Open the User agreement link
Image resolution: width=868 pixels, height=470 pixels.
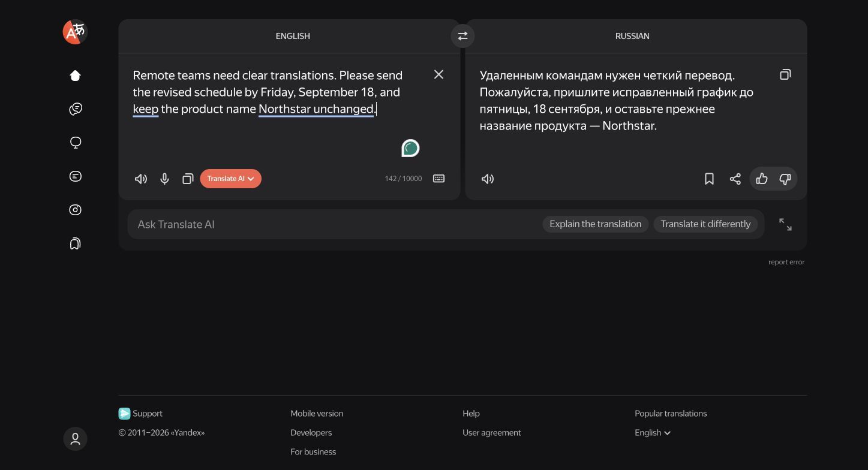coord(491,433)
